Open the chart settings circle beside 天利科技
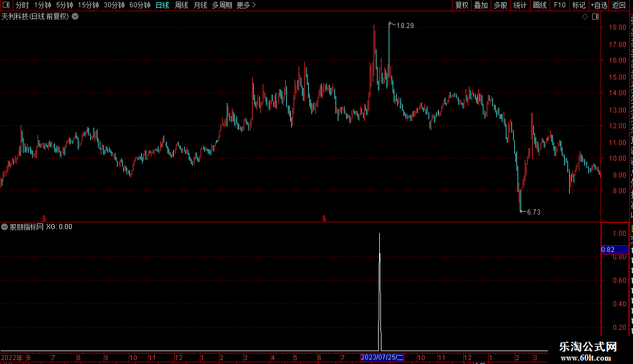633x364 pixels. pos(75,17)
